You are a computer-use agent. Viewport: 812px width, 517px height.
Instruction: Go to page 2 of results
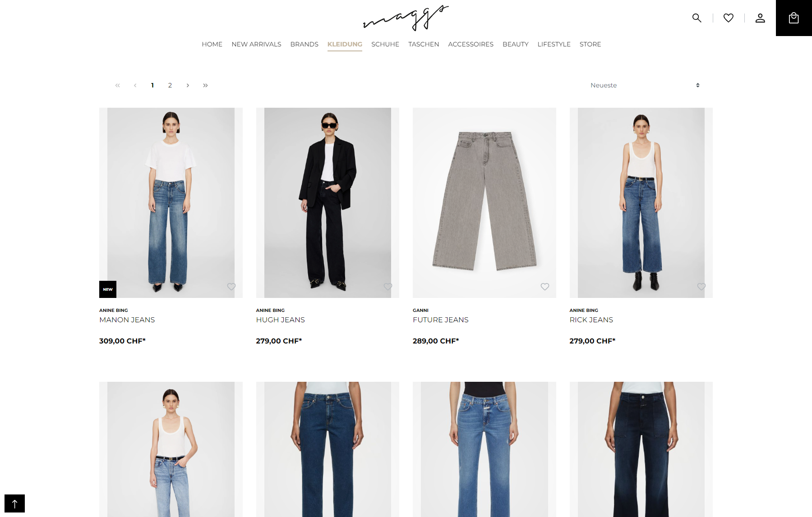[170, 85]
